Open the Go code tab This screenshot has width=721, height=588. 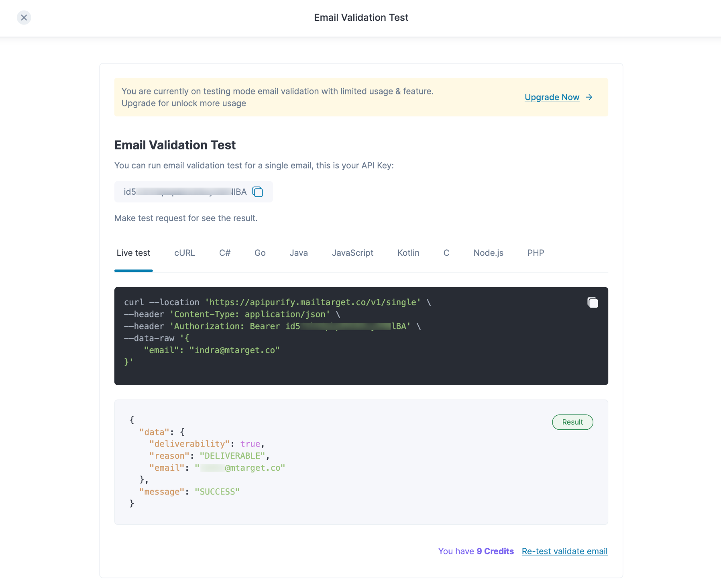[260, 253]
